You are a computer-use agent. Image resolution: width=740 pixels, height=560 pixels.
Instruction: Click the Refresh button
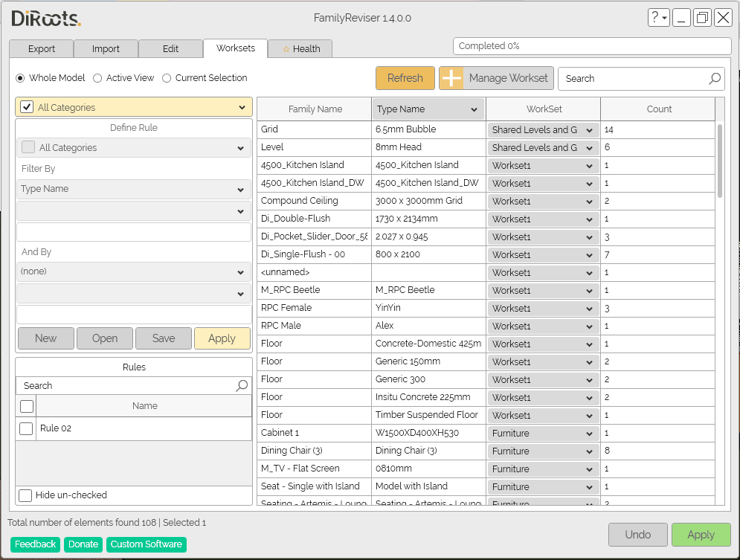(405, 78)
